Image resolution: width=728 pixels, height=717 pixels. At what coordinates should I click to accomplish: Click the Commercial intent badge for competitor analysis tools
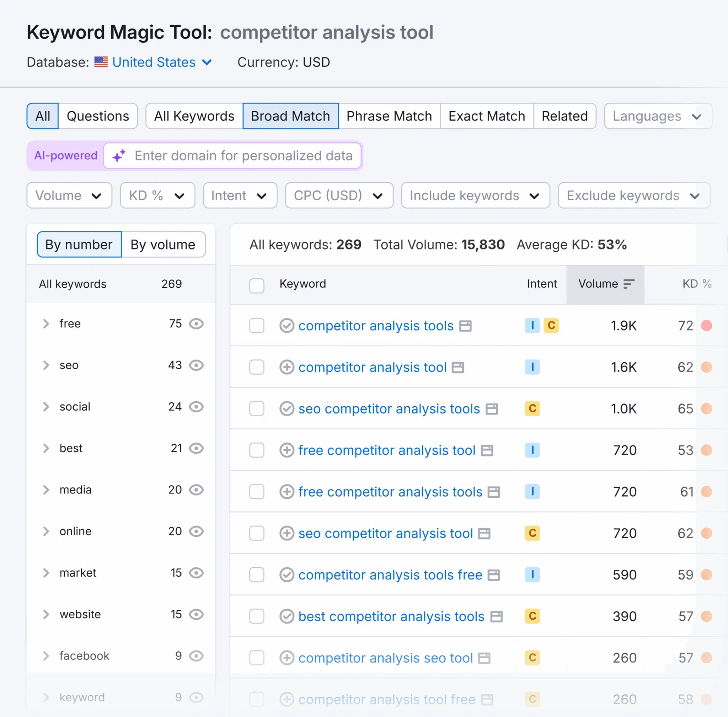(x=551, y=325)
